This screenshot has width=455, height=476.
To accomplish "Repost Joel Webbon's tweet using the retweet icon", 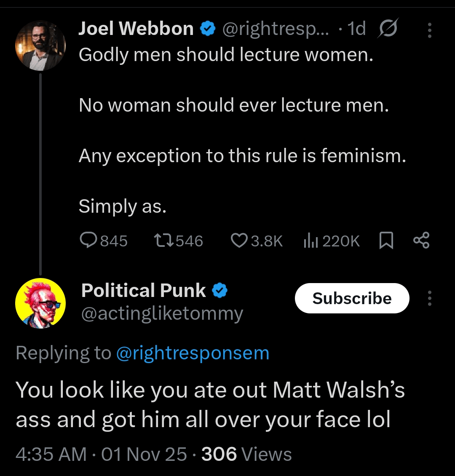I will point(163,241).
